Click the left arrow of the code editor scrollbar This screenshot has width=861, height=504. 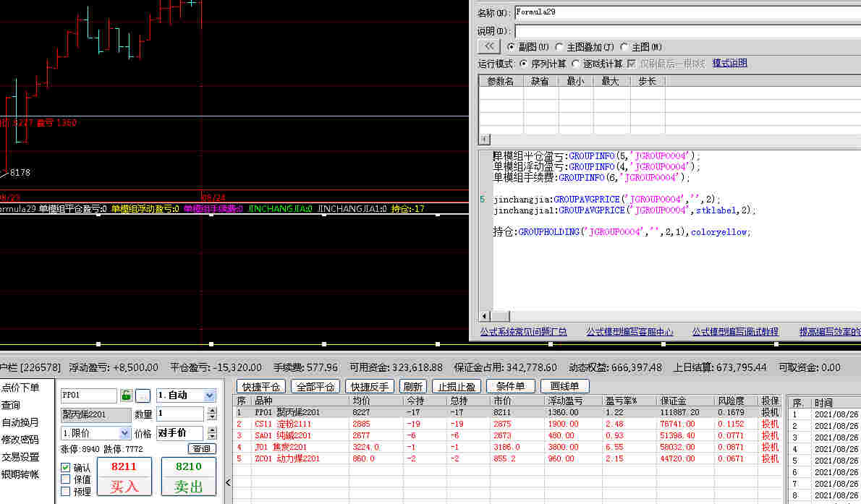484,316
